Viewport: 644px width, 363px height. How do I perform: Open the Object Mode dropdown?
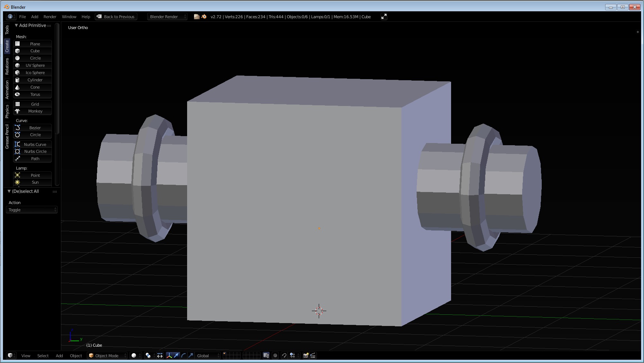pos(107,356)
